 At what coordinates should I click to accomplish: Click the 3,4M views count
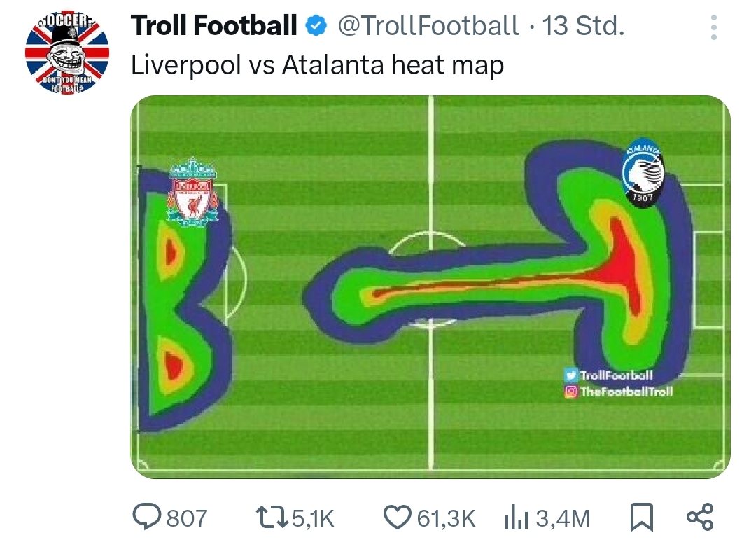coord(563,518)
